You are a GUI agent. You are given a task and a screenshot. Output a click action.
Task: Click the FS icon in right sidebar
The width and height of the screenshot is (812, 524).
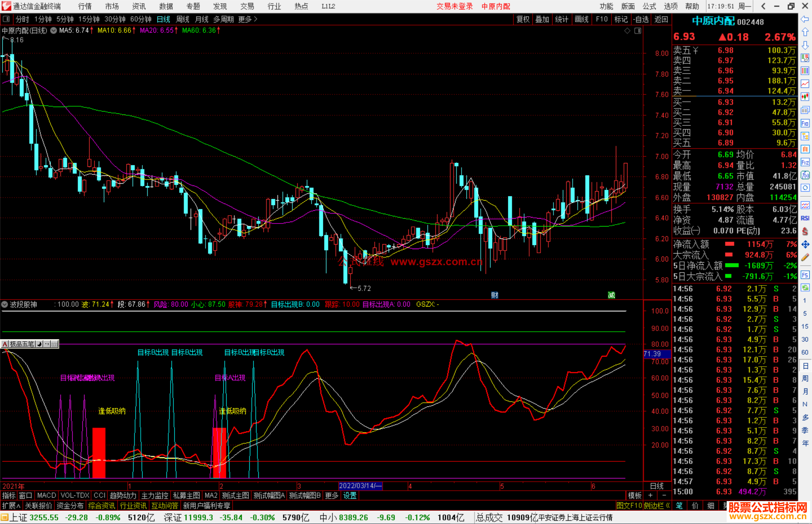pyautogui.click(x=805, y=275)
